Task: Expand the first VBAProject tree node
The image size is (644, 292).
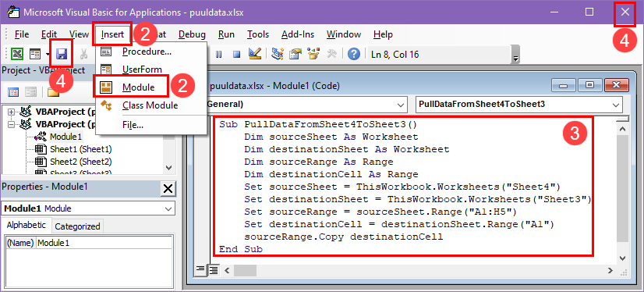Action: (11, 112)
